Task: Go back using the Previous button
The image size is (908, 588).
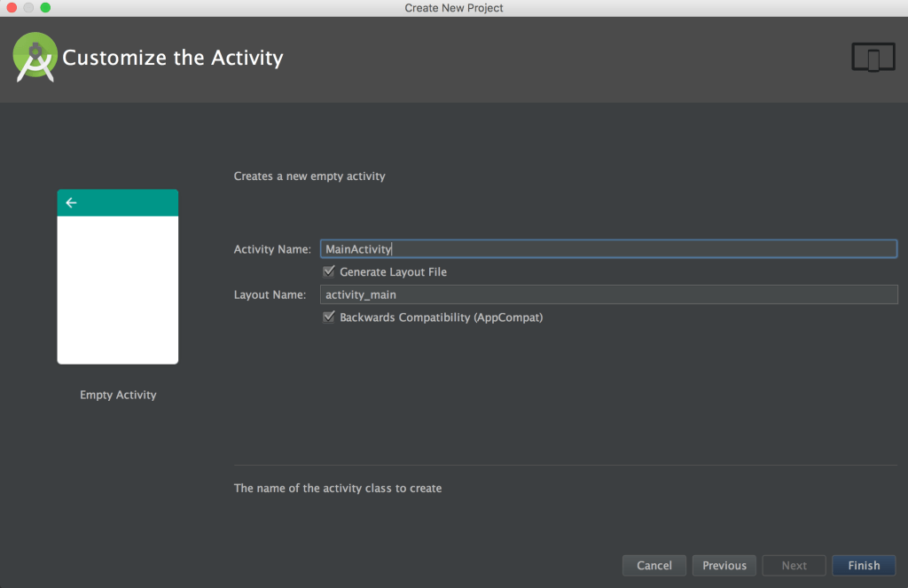Action: pyautogui.click(x=724, y=565)
